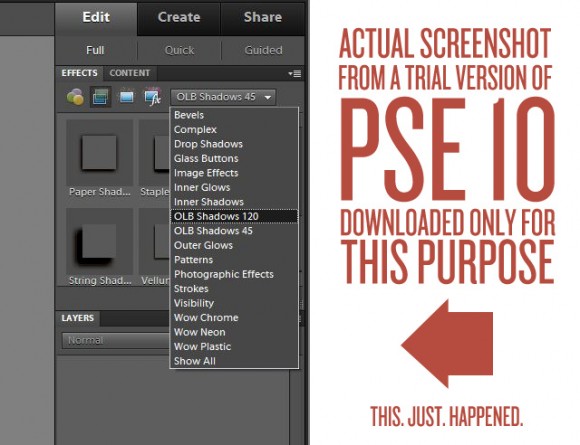Select the Quick edit mode

click(179, 50)
